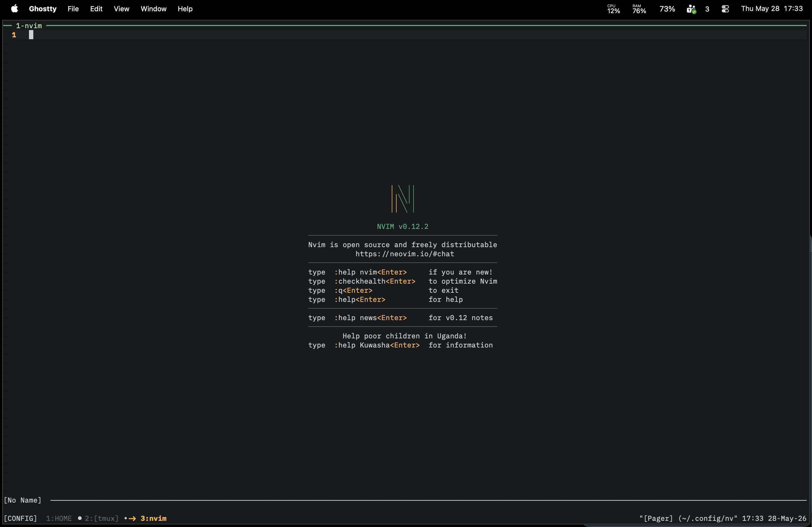The image size is (812, 527).
Task: Check the CPU usage indicator
Action: [614, 9]
